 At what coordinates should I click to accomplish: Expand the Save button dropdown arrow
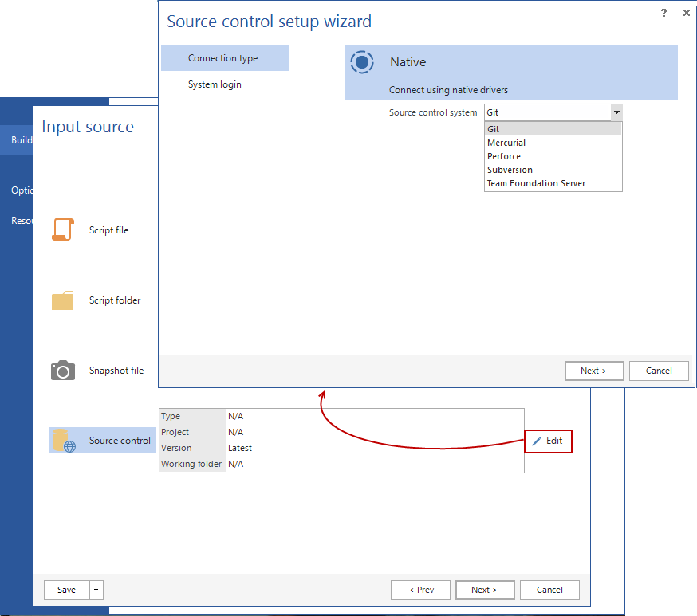(x=97, y=590)
